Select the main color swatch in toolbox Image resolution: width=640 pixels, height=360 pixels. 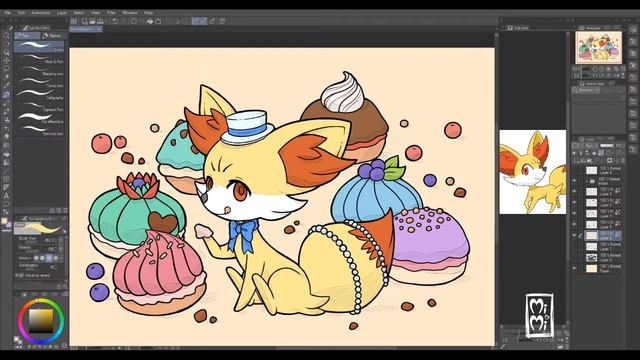[4, 221]
